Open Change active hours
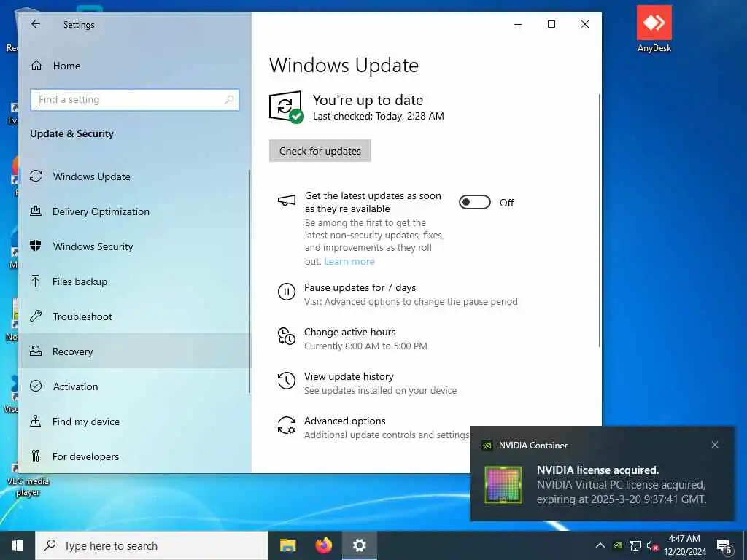The width and height of the screenshot is (747, 560). click(x=349, y=332)
